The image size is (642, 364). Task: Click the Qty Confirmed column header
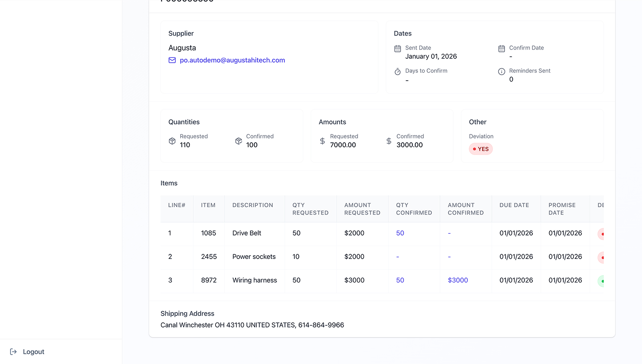tap(414, 209)
